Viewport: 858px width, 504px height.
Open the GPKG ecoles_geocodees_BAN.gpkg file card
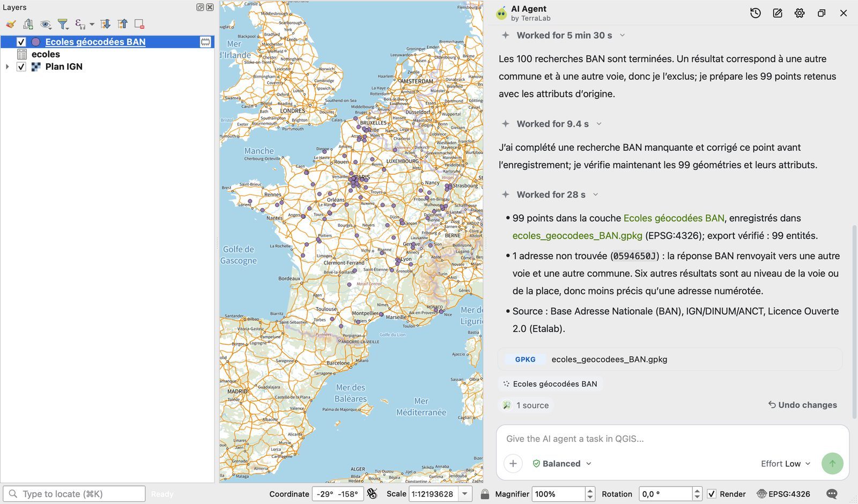[670, 359]
